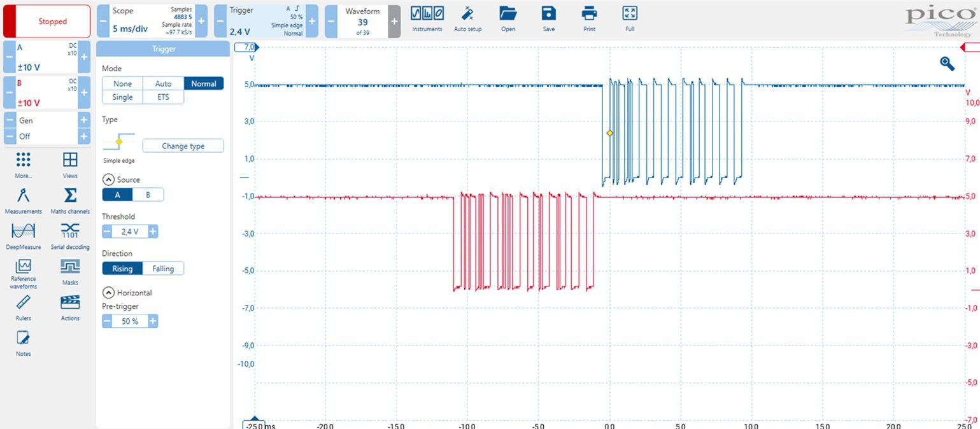Select Single trigger mode
Image resolution: width=980 pixels, height=429 pixels.
[x=122, y=97]
